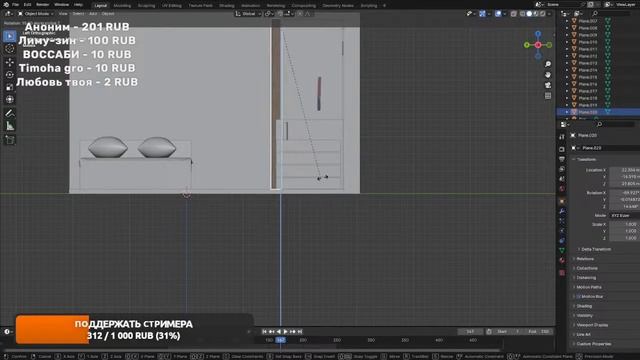Screen dimensions: 640x360
Task: Switch to the Modeling workspace tab
Action: pyautogui.click(x=122, y=6)
